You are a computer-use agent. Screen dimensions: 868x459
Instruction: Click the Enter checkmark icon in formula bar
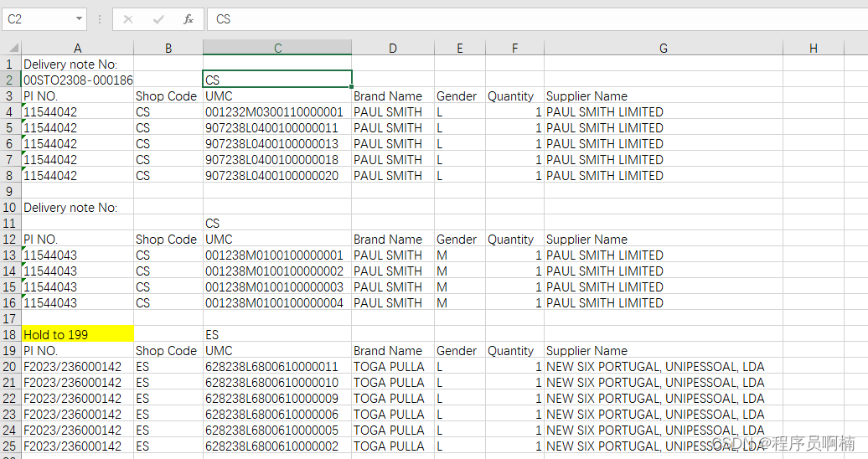[158, 19]
